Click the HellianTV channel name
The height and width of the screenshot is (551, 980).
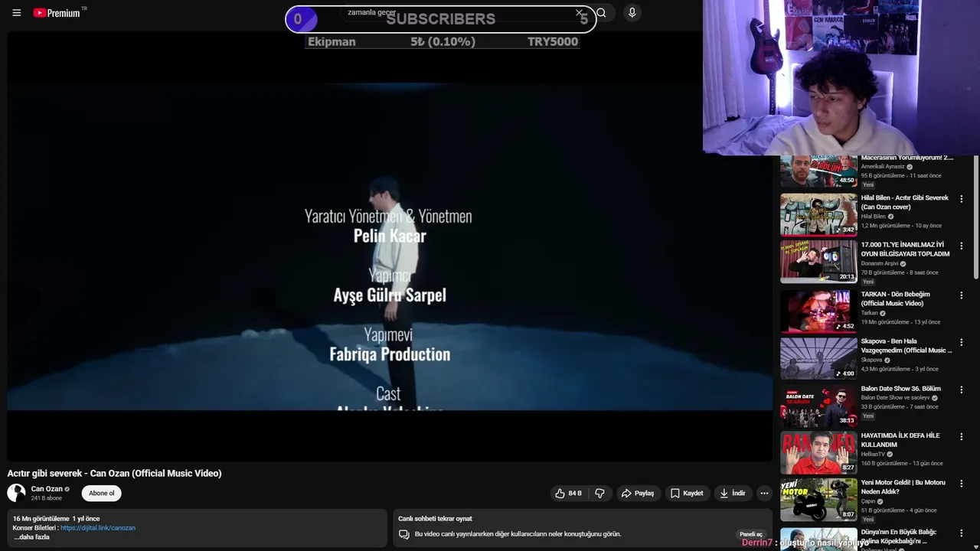(x=873, y=454)
